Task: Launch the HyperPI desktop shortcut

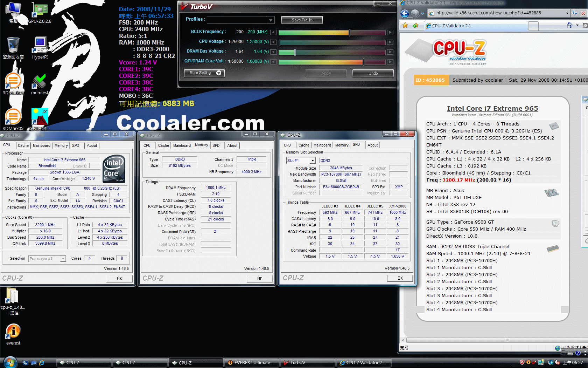Action: (x=40, y=48)
